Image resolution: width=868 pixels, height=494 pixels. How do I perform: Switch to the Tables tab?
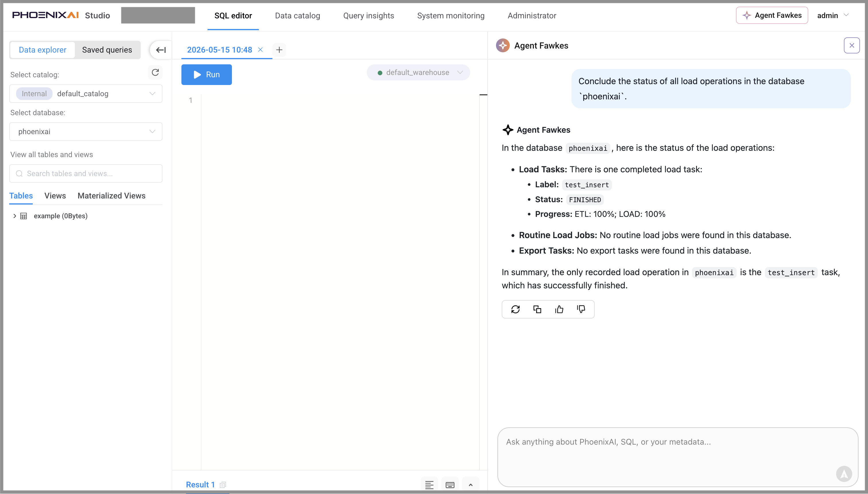[21, 196]
